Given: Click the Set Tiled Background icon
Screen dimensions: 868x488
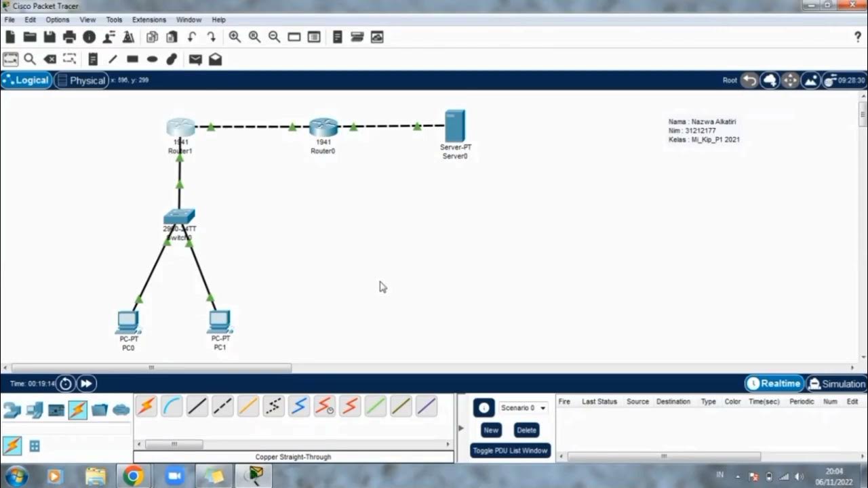Looking at the screenshot, I should click(x=811, y=80).
